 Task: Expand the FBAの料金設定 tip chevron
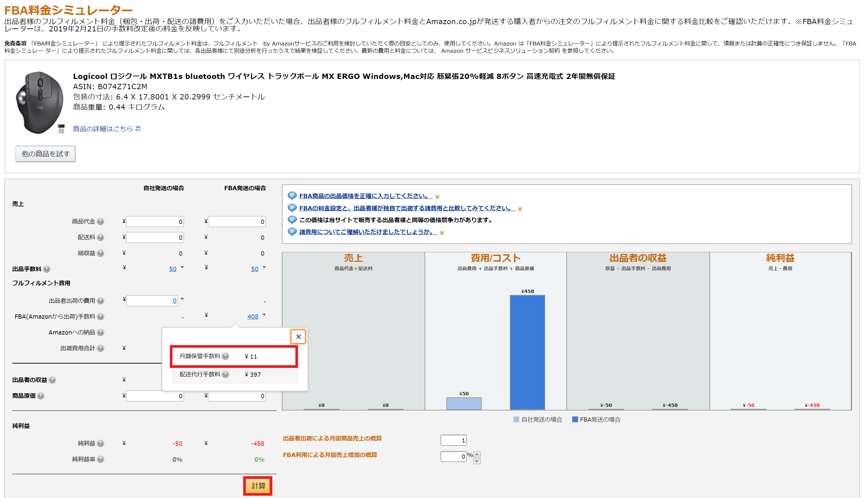tap(520, 209)
